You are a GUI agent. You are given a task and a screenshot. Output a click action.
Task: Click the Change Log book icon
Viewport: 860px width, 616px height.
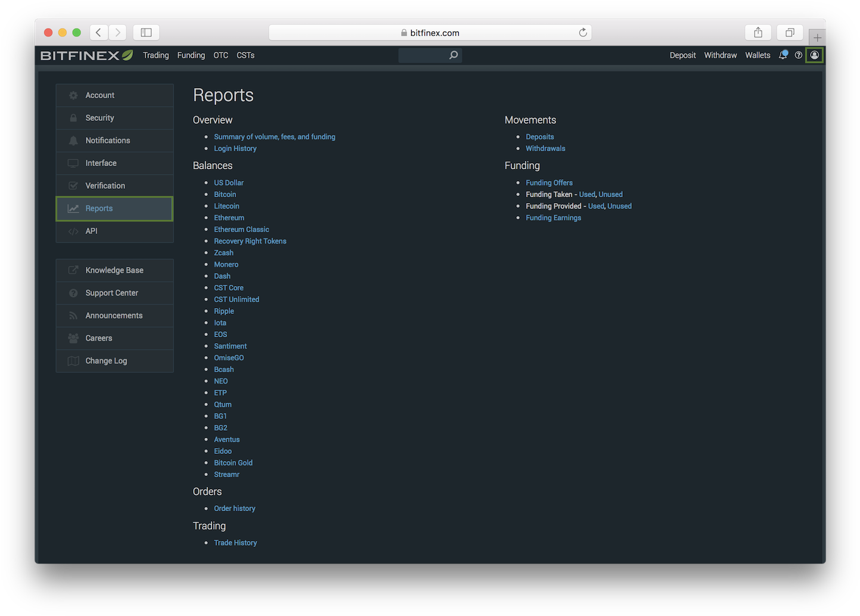[73, 361]
